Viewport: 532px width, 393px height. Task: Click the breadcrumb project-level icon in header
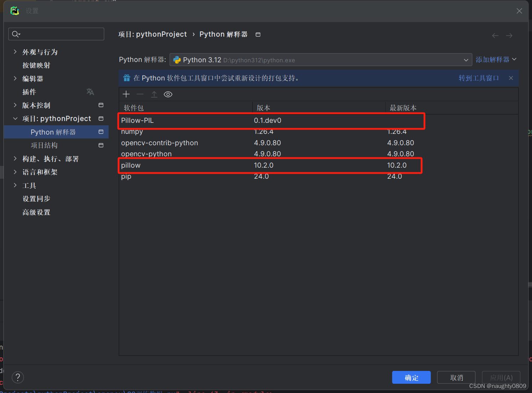258,35
